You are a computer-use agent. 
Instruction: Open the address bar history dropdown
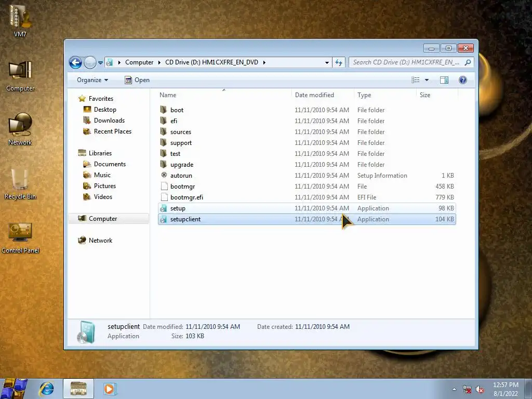pos(327,62)
